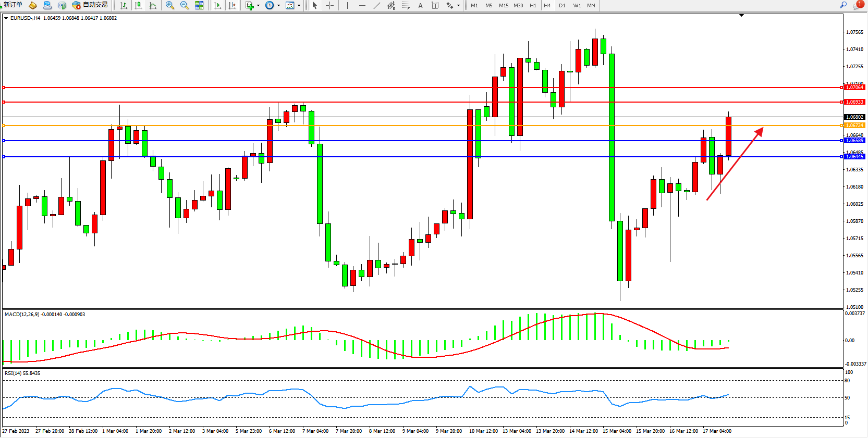The height and width of the screenshot is (438, 868).
Task: Switch to the D1 timeframe
Action: (x=562, y=5)
